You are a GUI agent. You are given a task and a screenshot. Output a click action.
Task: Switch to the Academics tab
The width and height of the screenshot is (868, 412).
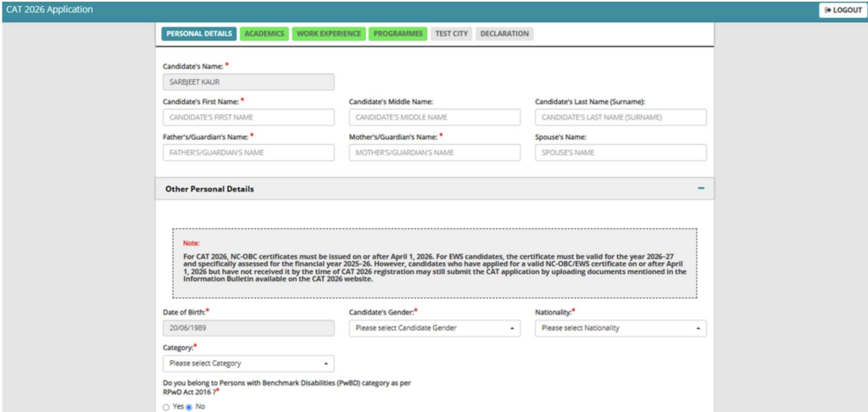pos(264,34)
